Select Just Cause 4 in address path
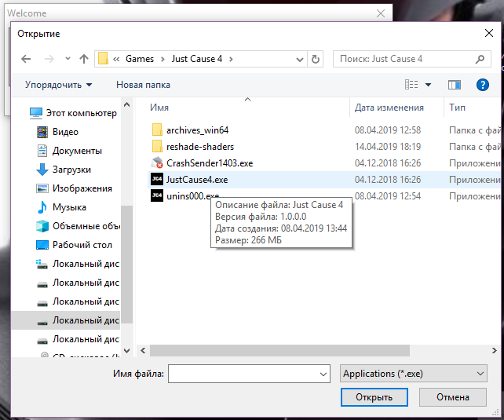This screenshot has width=504, height=420. tap(197, 59)
